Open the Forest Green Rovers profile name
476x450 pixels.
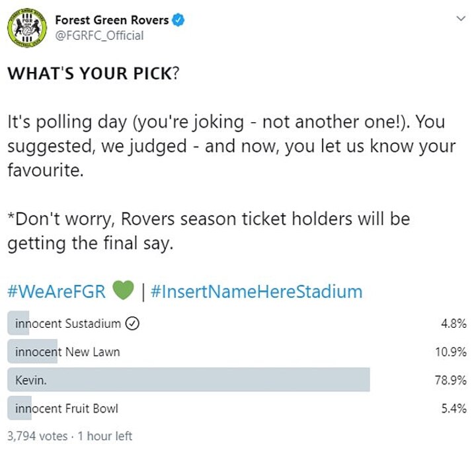click(112, 20)
